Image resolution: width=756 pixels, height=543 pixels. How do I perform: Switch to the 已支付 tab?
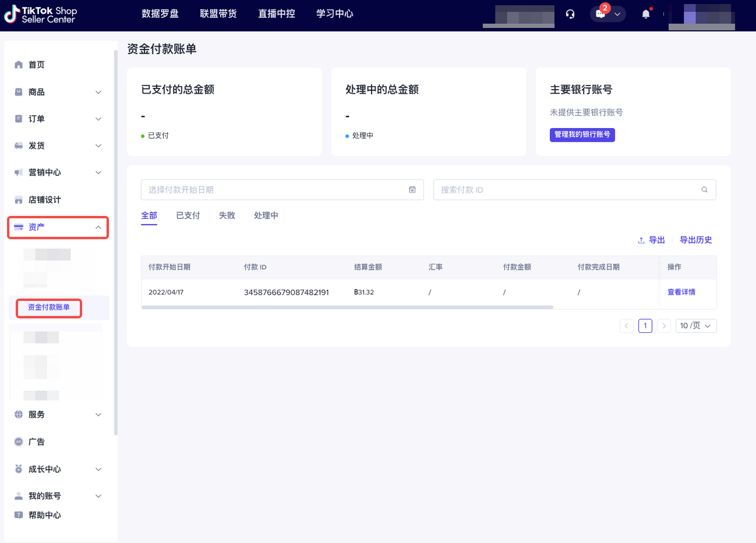pos(188,215)
